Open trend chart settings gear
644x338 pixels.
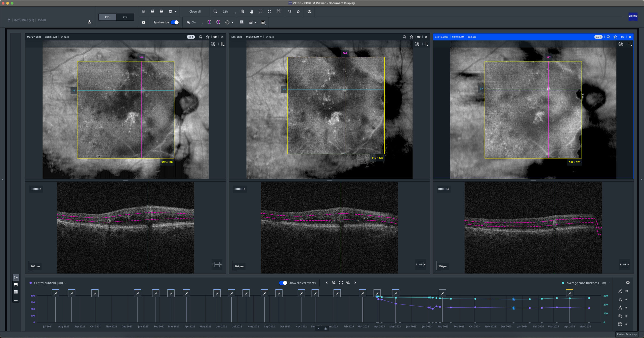point(628,283)
